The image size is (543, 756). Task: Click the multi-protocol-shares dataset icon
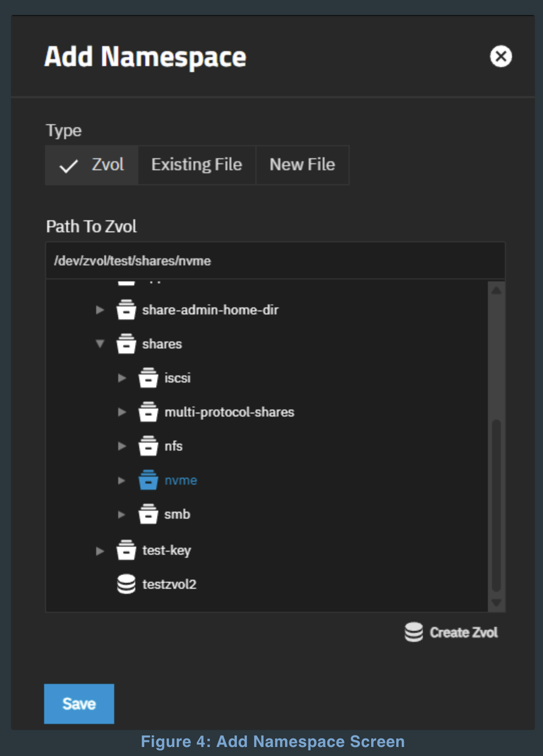(148, 412)
